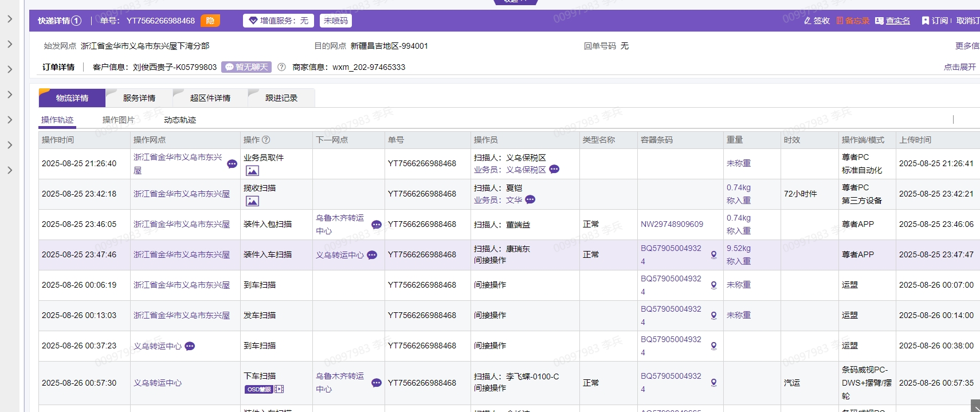Click the 9.52kg weight value
The height and width of the screenshot is (412, 980).
coord(739,248)
